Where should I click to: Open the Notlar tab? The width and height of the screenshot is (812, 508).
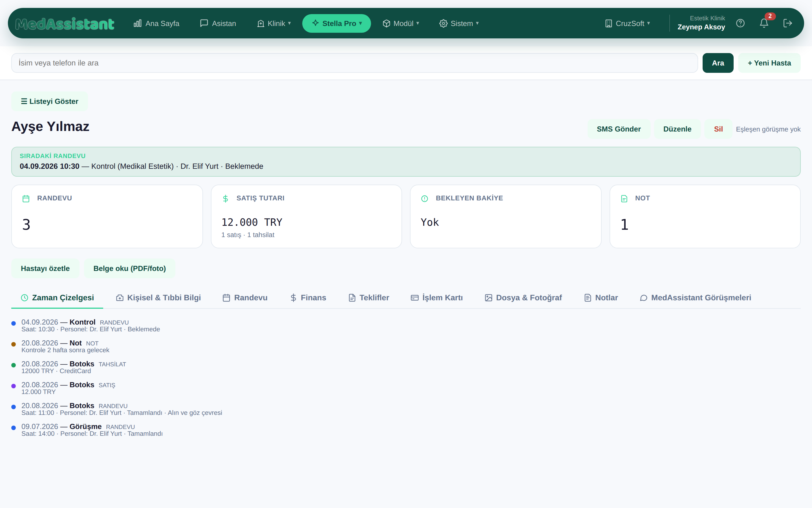click(601, 298)
